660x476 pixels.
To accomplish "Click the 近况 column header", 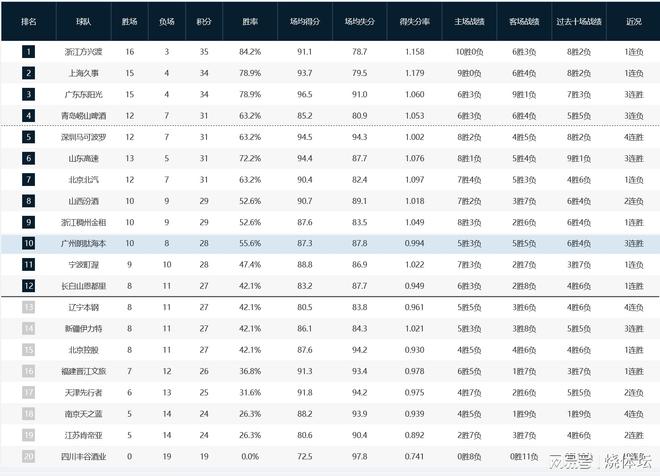I will tap(632, 19).
